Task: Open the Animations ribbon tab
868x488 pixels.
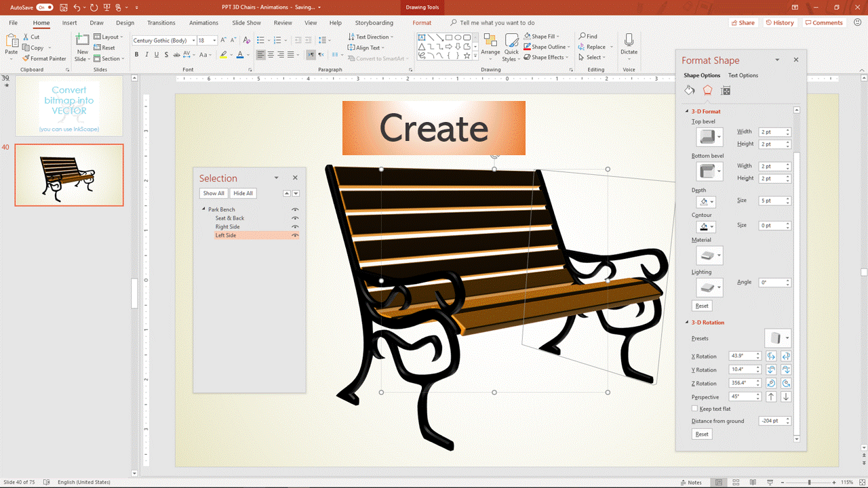Action: point(203,22)
